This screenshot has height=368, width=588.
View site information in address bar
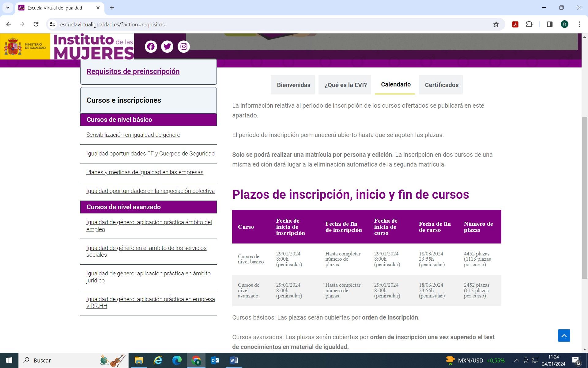pyautogui.click(x=53, y=24)
